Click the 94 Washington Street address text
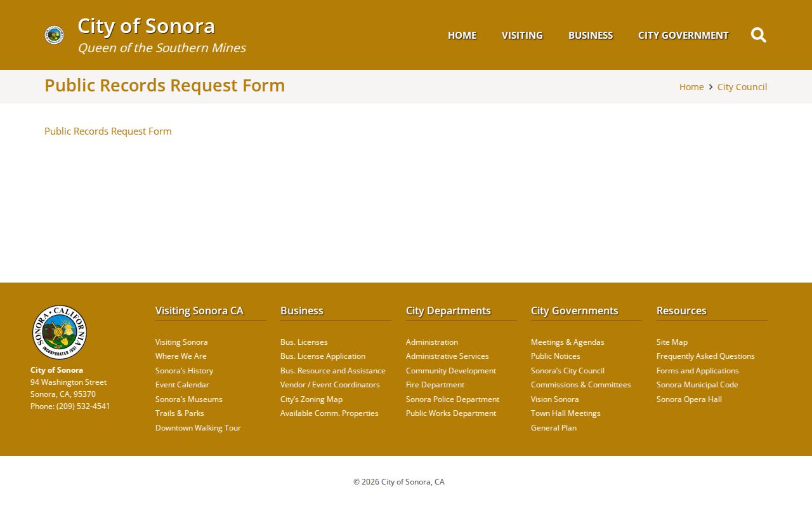Viewport: 812px width, 508px height. [69, 382]
